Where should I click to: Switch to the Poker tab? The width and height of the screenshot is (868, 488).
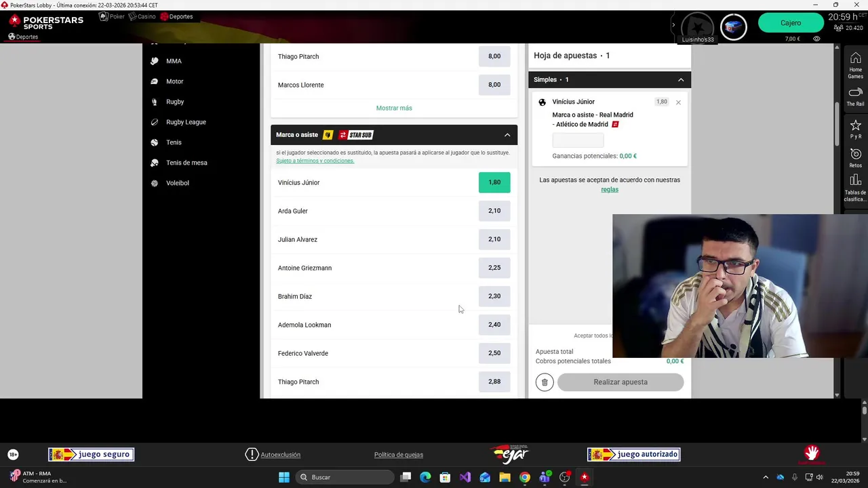tap(112, 16)
